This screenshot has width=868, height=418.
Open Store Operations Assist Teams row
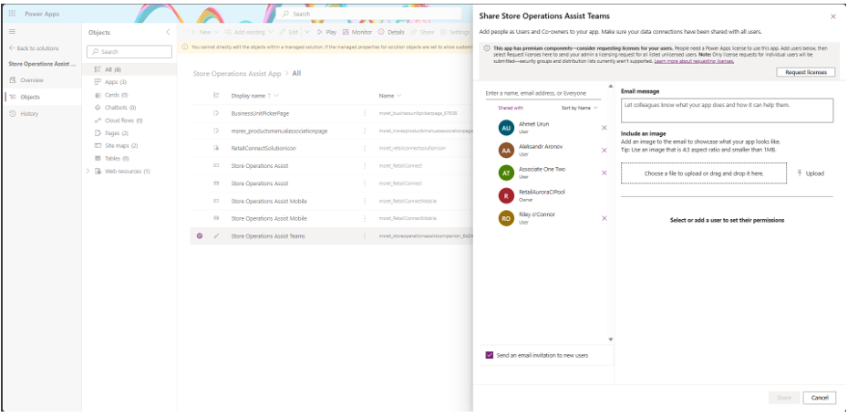(268, 236)
